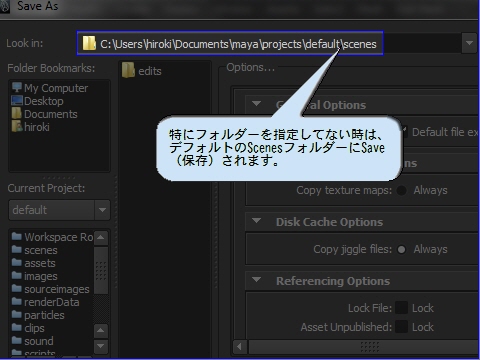Click project list scroll-down arrow
The height and width of the screenshot is (360, 480).
pos(101,346)
